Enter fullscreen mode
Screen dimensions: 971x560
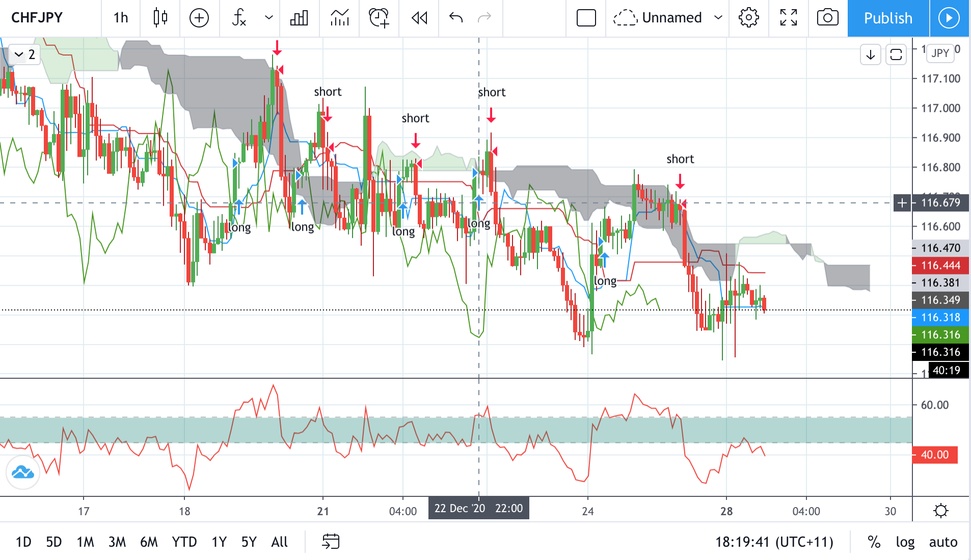(789, 18)
